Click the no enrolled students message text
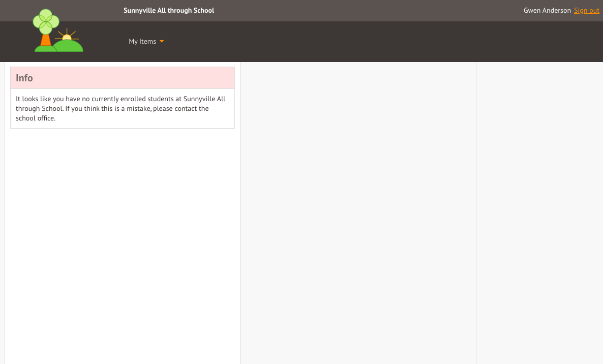 click(x=120, y=108)
